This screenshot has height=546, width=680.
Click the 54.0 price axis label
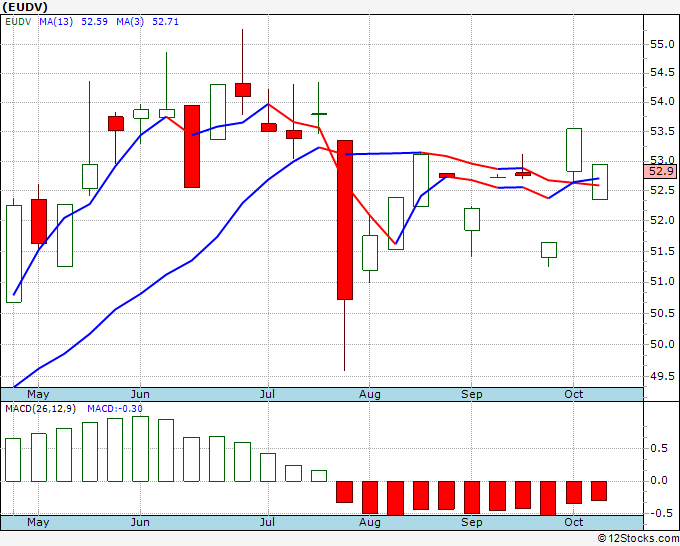click(662, 101)
